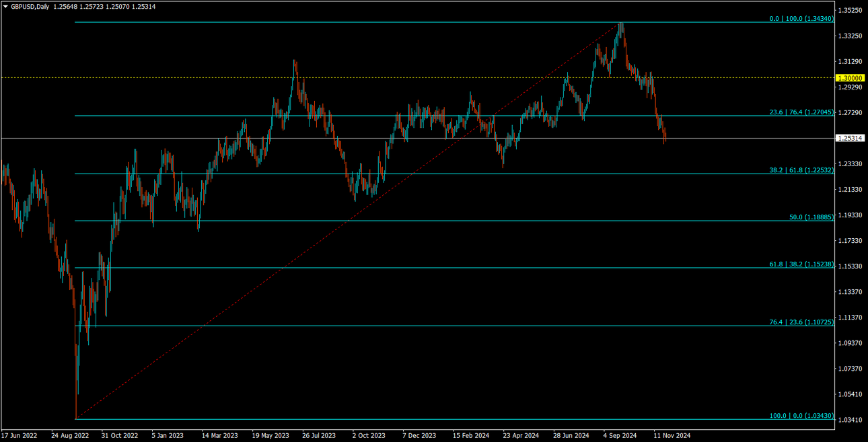868x442 pixels.
Task: Click the 1.03410 price axis value
Action: [851, 419]
